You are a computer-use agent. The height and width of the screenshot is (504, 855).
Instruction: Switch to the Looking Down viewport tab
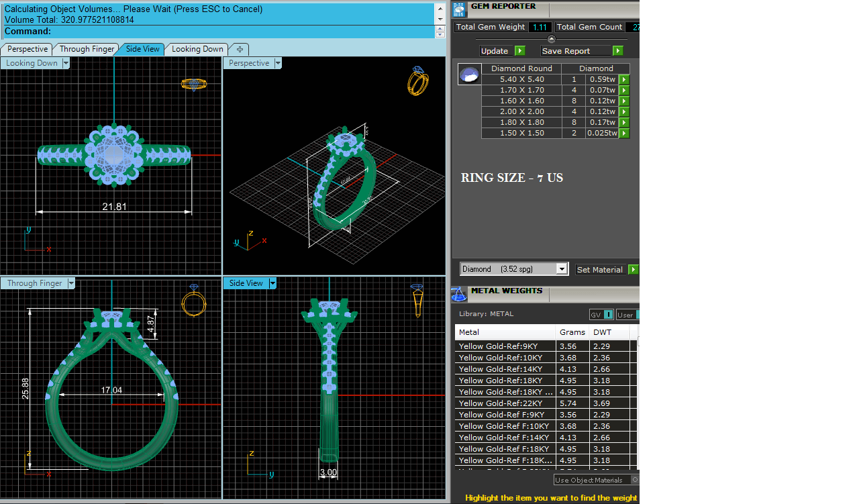coord(197,49)
